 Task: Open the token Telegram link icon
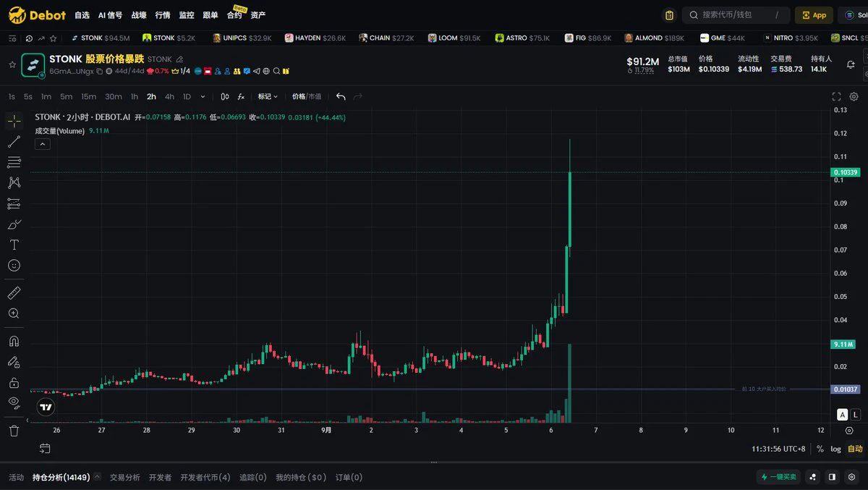click(x=257, y=72)
